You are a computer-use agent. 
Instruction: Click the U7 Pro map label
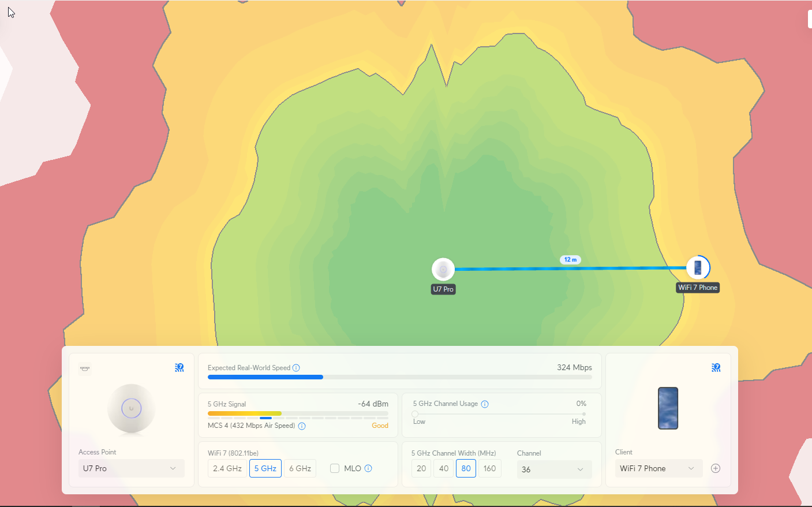coord(443,289)
